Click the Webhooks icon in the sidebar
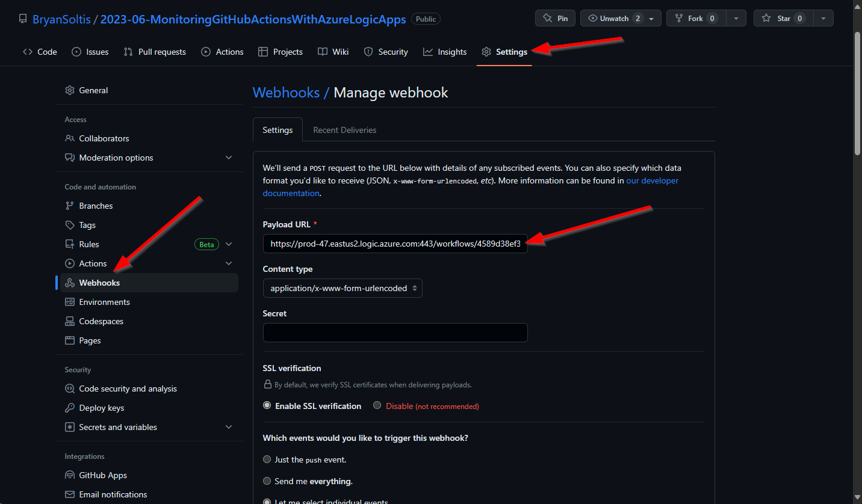Viewport: 862px width, 504px height. pos(70,283)
